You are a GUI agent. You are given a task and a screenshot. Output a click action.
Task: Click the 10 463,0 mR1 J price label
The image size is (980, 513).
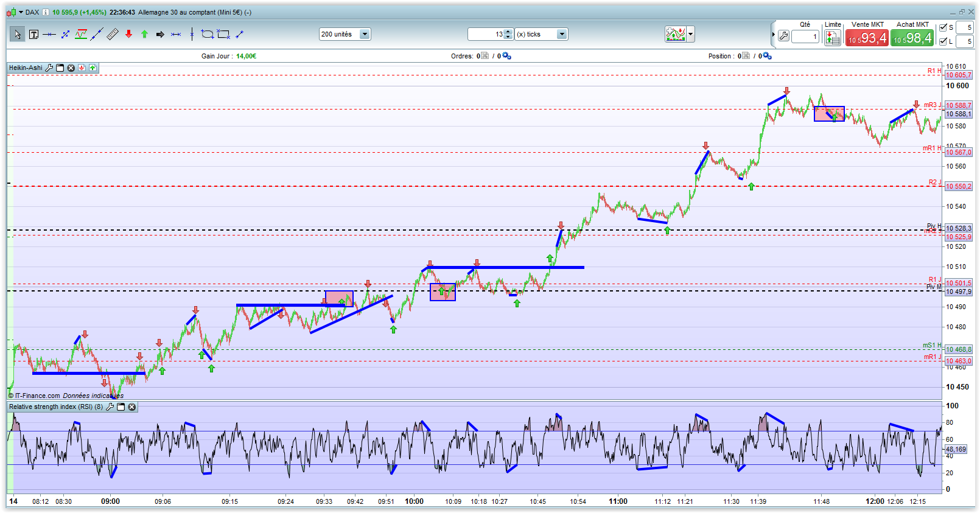click(959, 361)
